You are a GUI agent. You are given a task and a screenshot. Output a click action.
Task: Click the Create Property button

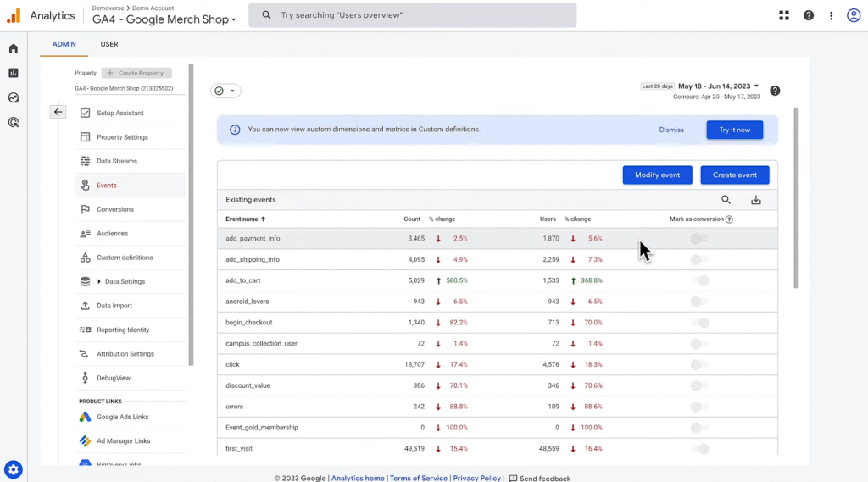(x=136, y=73)
